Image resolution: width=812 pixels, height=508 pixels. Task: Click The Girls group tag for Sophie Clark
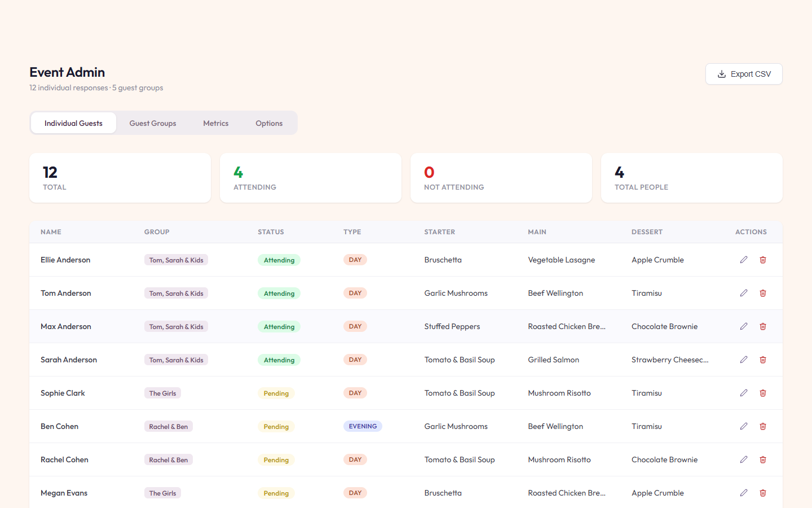click(x=162, y=393)
